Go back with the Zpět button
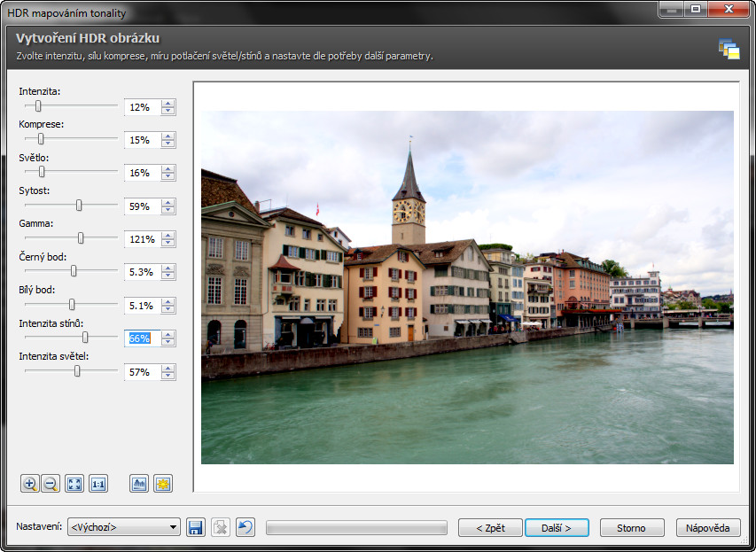The height and width of the screenshot is (552, 756). click(x=490, y=528)
